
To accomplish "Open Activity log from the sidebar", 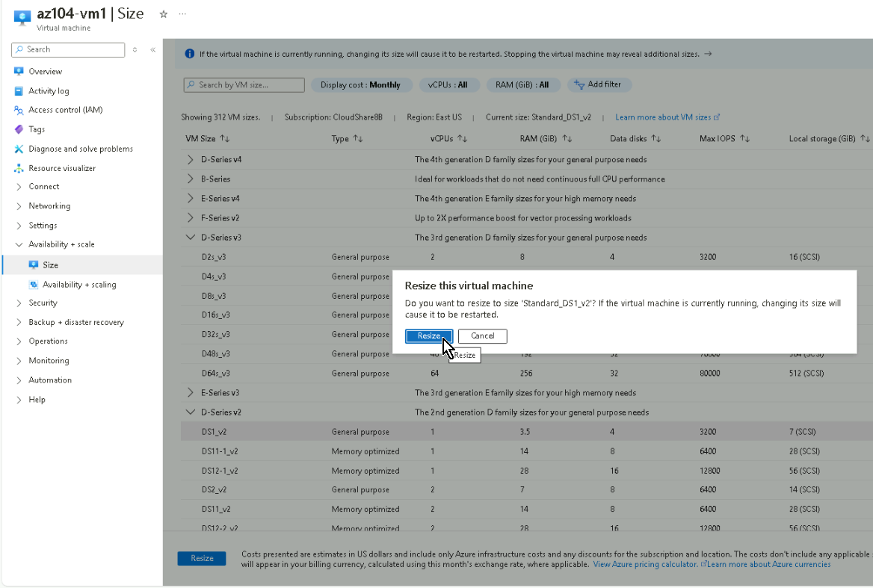I will [x=49, y=90].
